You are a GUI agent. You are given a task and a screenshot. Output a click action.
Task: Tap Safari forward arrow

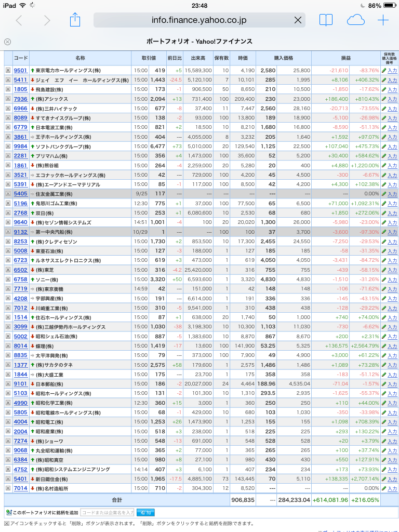coord(47,21)
